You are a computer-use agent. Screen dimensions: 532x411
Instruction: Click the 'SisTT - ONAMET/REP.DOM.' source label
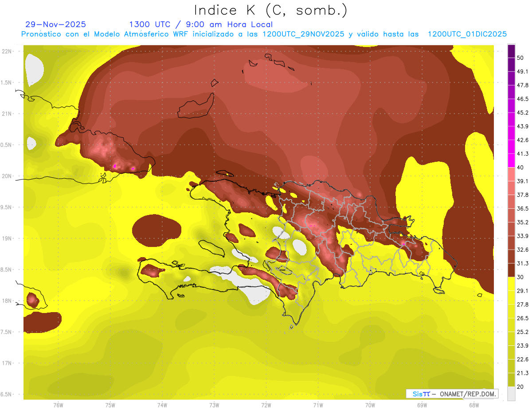pos(452,394)
